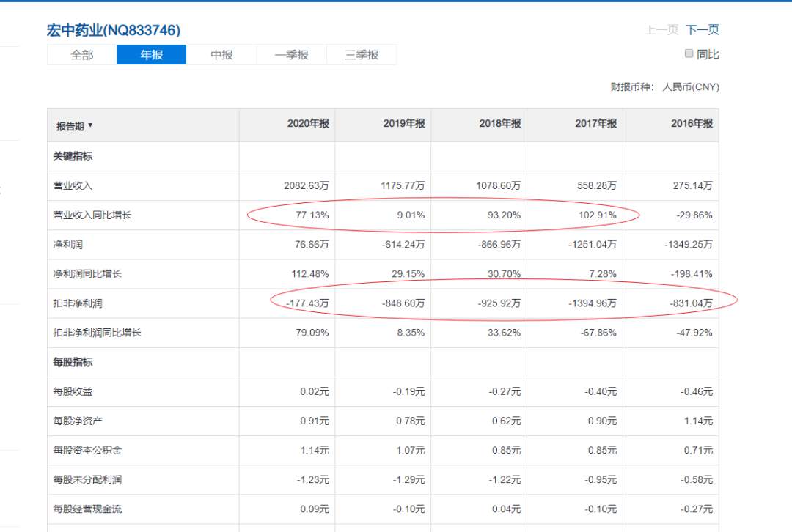Click the 扣非净利润同比增长 row label
This screenshot has height=532, width=792.
(x=97, y=333)
